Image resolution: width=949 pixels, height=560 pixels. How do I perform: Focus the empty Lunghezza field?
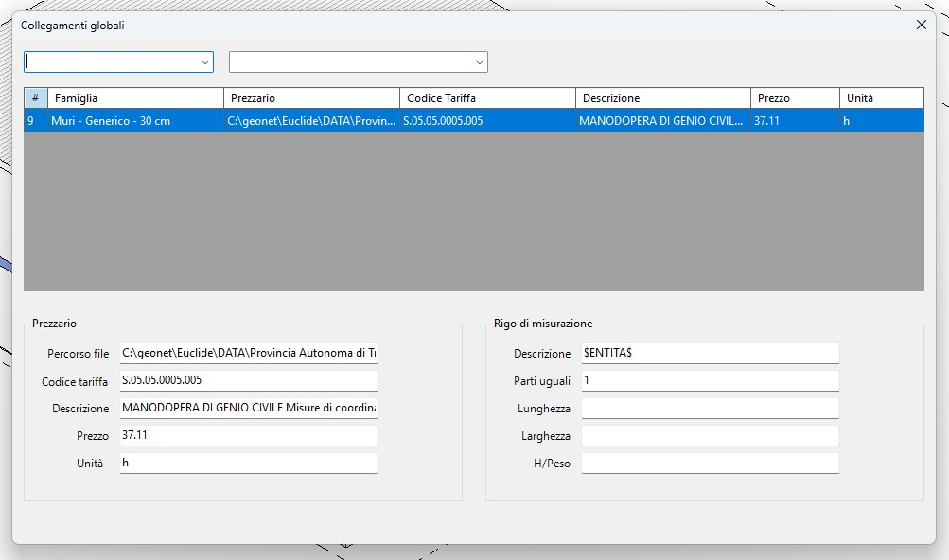coord(710,409)
